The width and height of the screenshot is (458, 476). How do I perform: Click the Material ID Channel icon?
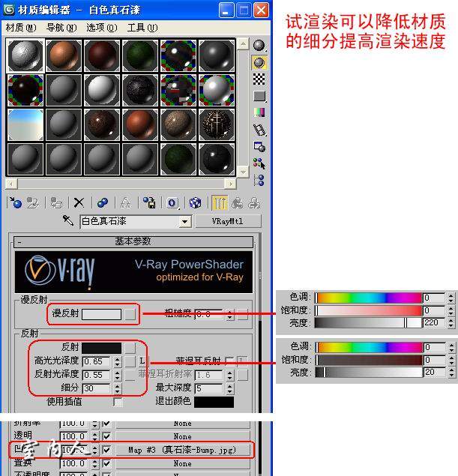tap(172, 202)
